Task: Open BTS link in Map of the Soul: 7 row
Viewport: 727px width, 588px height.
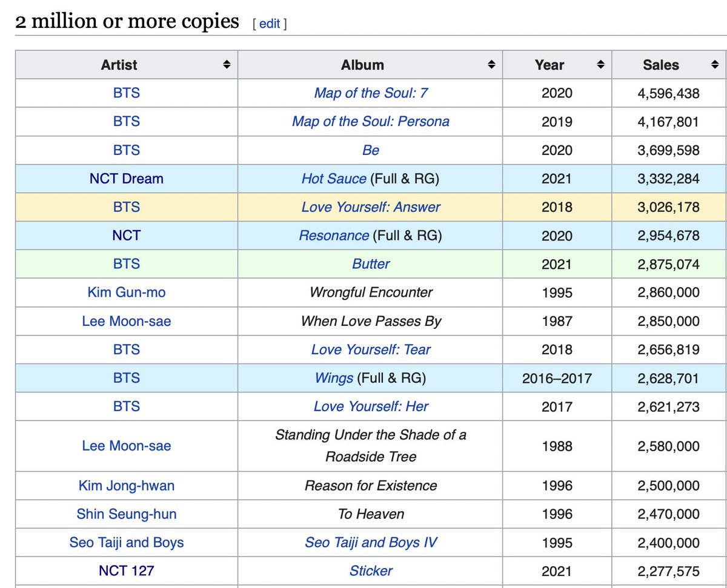Action: coord(127,93)
